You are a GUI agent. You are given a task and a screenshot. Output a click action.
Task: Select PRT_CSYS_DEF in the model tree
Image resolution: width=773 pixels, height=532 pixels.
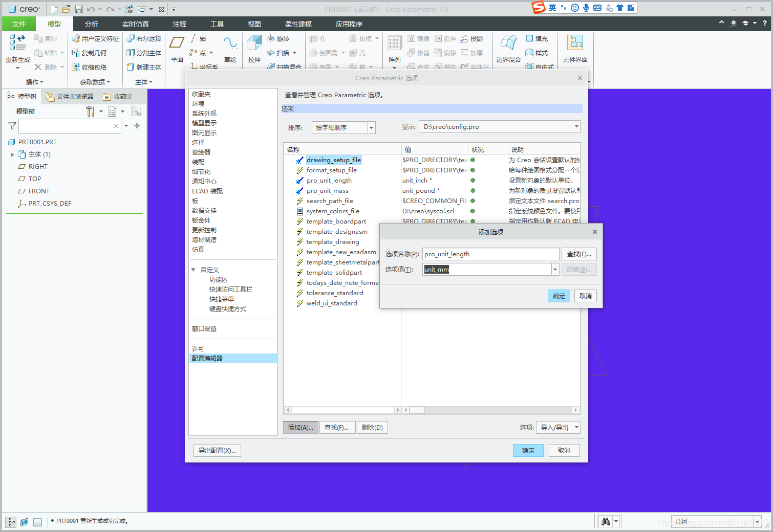(50, 204)
